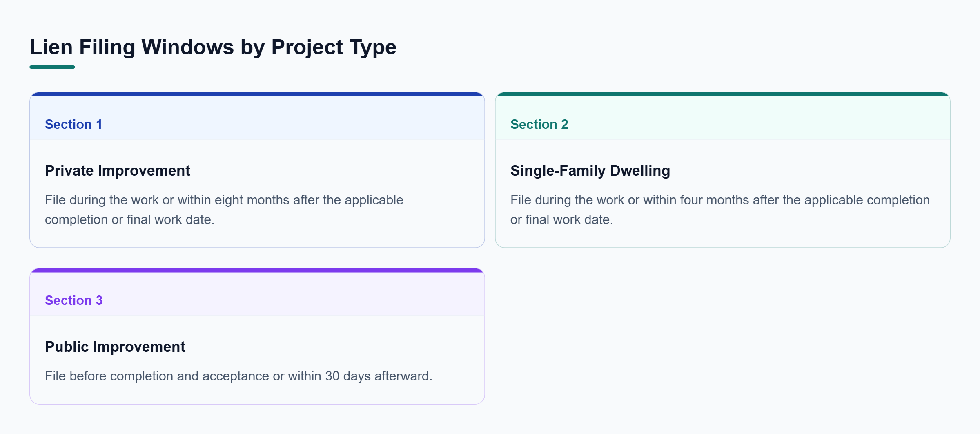Click the blue accent bar on Section 1 card
This screenshot has height=434, width=980.
pos(257,94)
